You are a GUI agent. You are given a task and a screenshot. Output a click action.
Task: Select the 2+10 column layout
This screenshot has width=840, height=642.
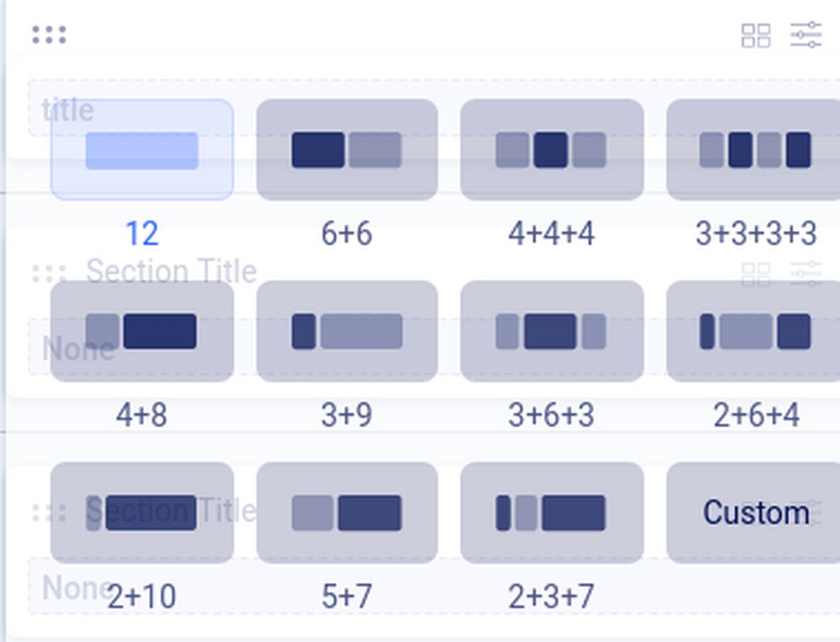[142, 513]
